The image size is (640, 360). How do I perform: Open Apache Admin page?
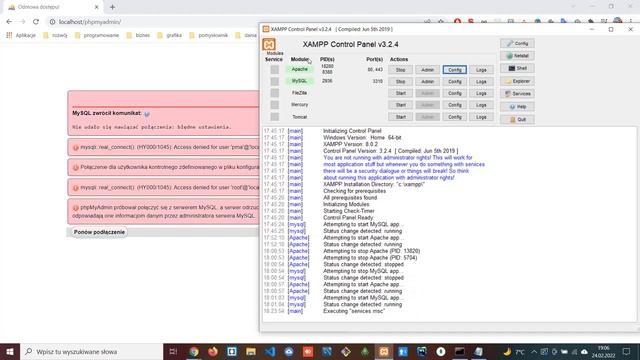427,70
